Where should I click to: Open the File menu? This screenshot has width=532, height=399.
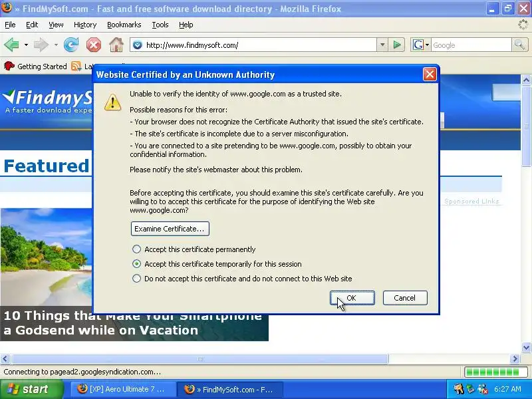click(10, 25)
